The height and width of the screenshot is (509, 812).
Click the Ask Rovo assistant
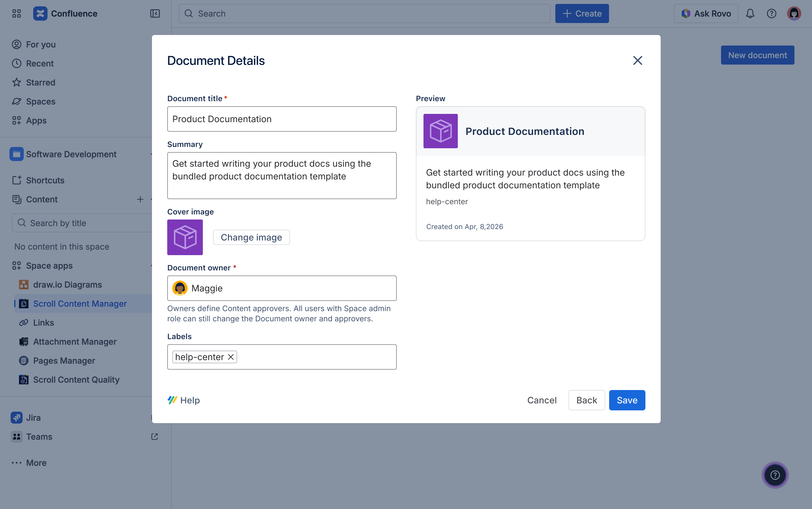click(705, 13)
